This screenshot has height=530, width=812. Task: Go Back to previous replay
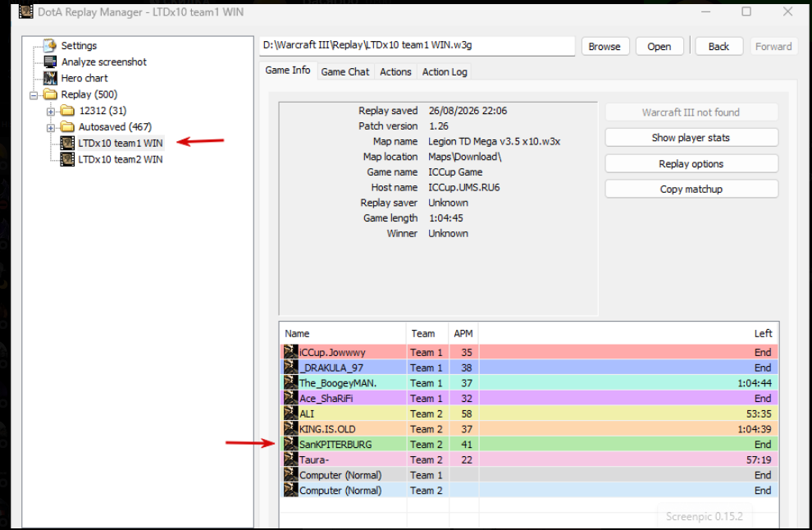[x=718, y=46]
